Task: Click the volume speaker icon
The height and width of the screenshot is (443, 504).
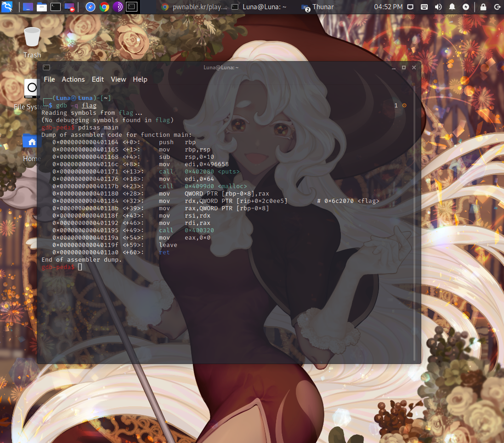Action: [438, 7]
